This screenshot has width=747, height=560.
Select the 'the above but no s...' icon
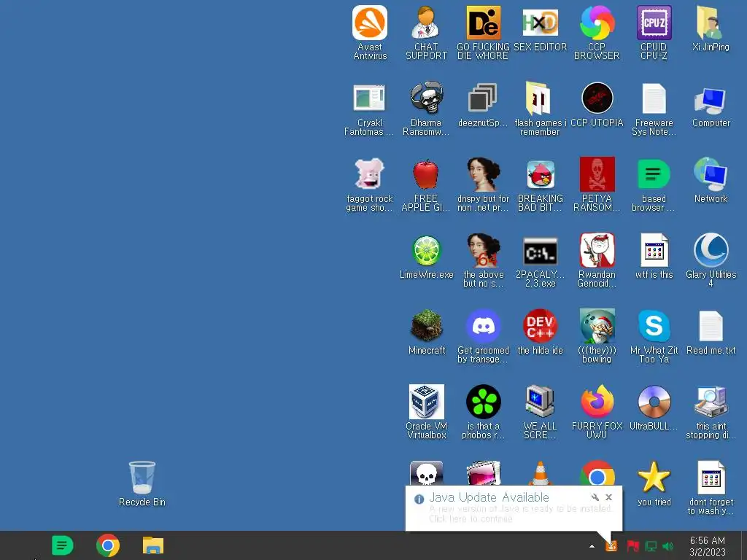pos(483,261)
